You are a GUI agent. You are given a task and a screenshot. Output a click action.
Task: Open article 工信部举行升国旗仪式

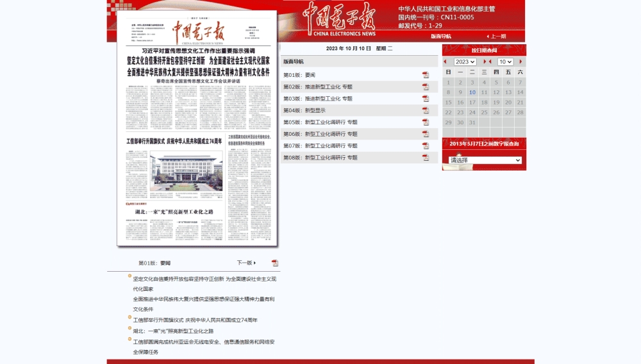(195, 320)
